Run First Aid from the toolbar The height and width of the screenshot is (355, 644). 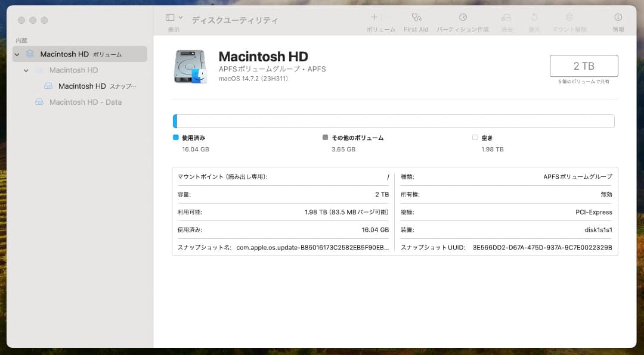tap(416, 21)
